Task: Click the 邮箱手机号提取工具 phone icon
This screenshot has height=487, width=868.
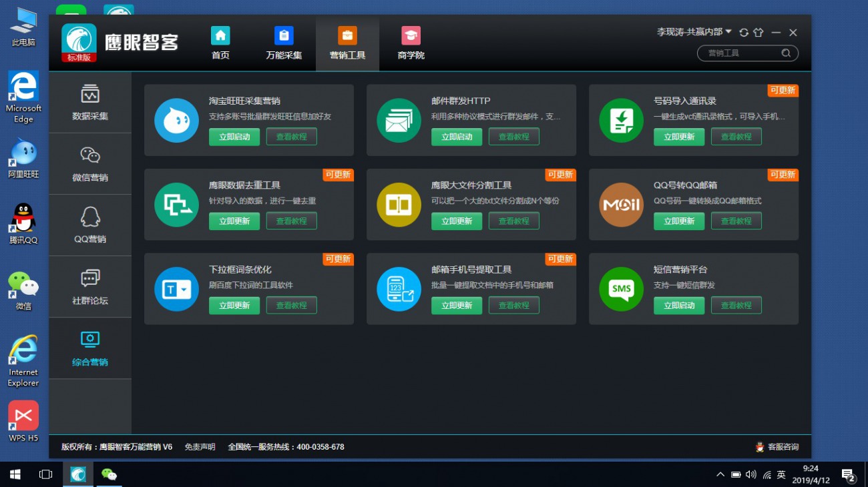Action: tap(399, 289)
